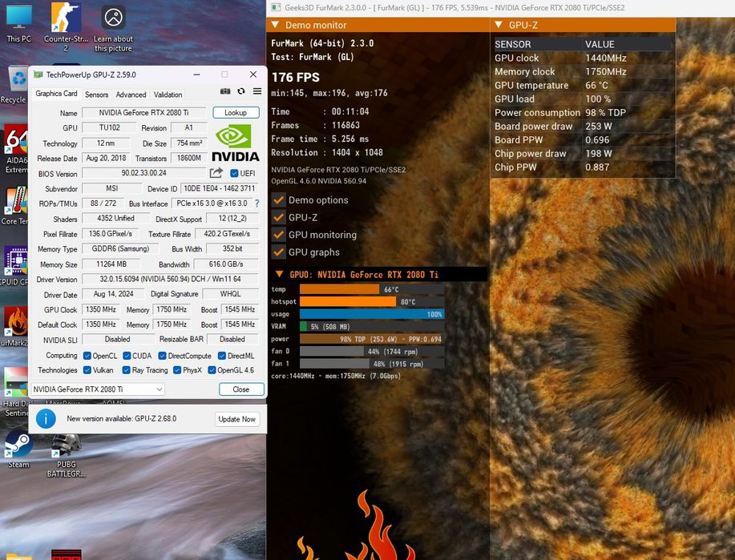Launch Hard Disk Sentinel desktop shortcut
The height and width of the screenshot is (560, 735).
(x=14, y=393)
